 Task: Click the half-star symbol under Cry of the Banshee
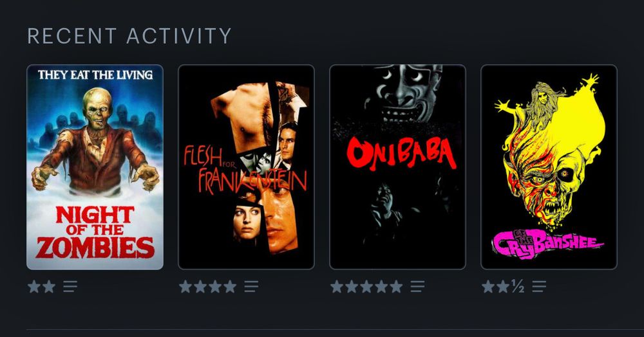coord(518,287)
